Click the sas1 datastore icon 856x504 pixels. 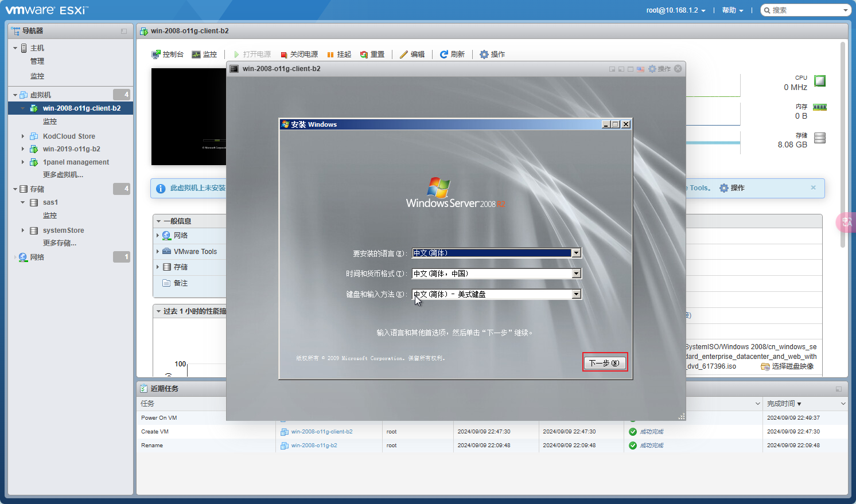point(34,202)
